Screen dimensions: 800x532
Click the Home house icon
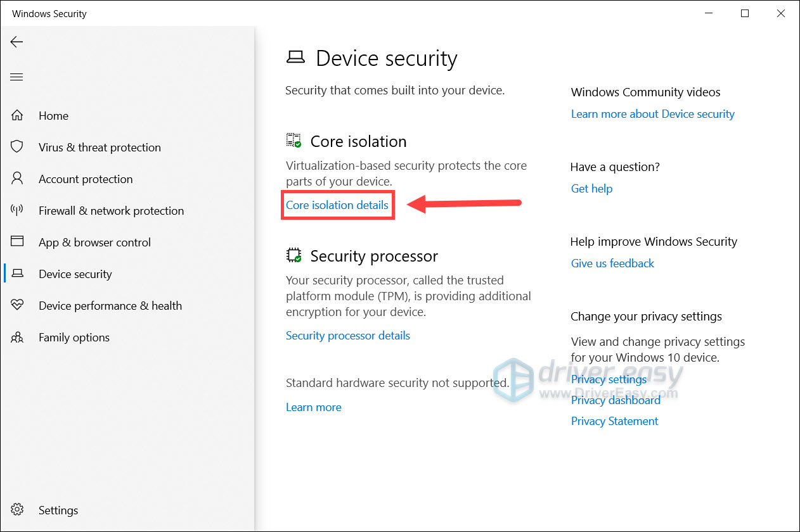[17, 116]
